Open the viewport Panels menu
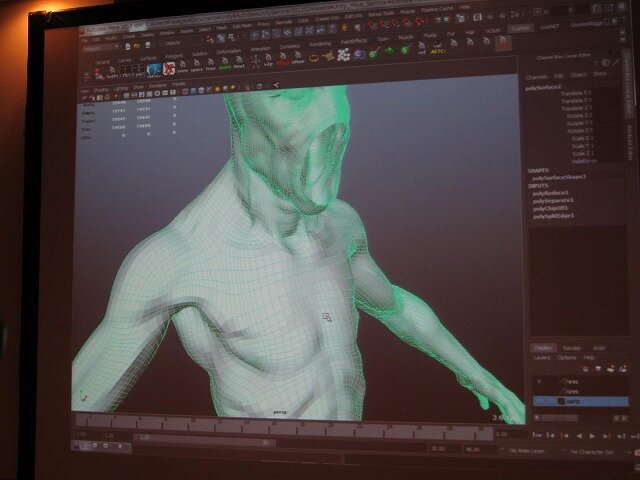The width and height of the screenshot is (640, 480). point(178,84)
